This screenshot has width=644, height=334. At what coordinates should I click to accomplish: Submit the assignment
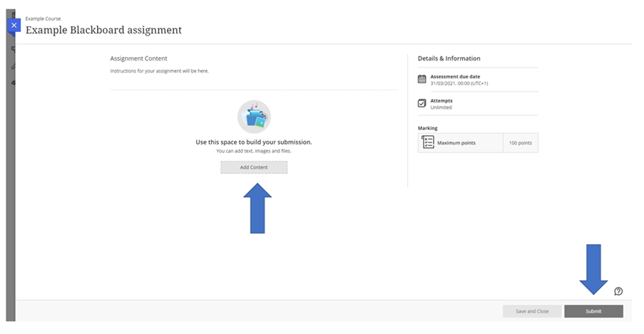(x=593, y=311)
